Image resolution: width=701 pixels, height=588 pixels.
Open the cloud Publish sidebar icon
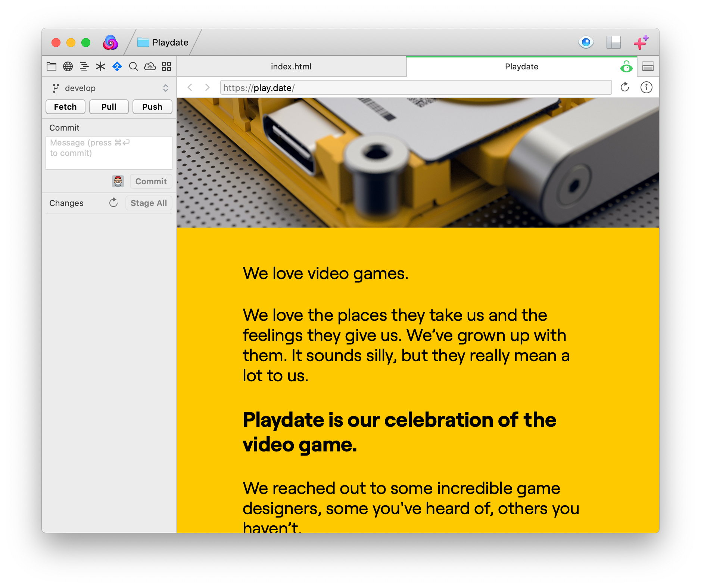[x=150, y=66]
